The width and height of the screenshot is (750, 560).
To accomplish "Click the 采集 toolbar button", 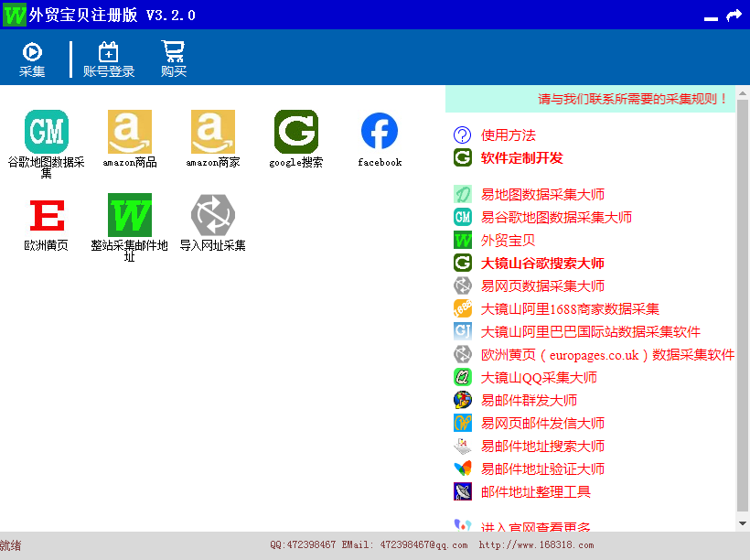I will coord(32,59).
